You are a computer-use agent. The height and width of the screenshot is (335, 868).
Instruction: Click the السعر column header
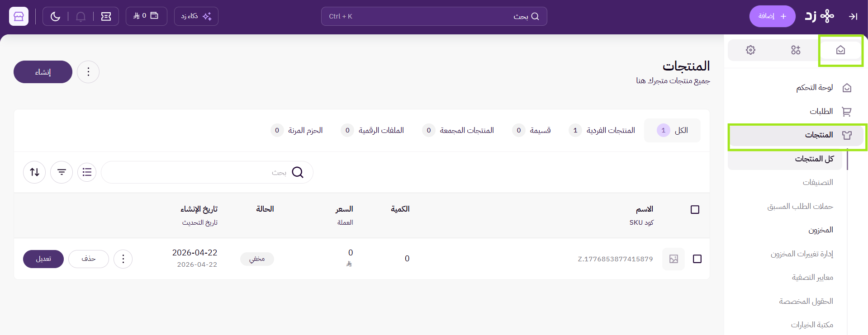coord(344,209)
